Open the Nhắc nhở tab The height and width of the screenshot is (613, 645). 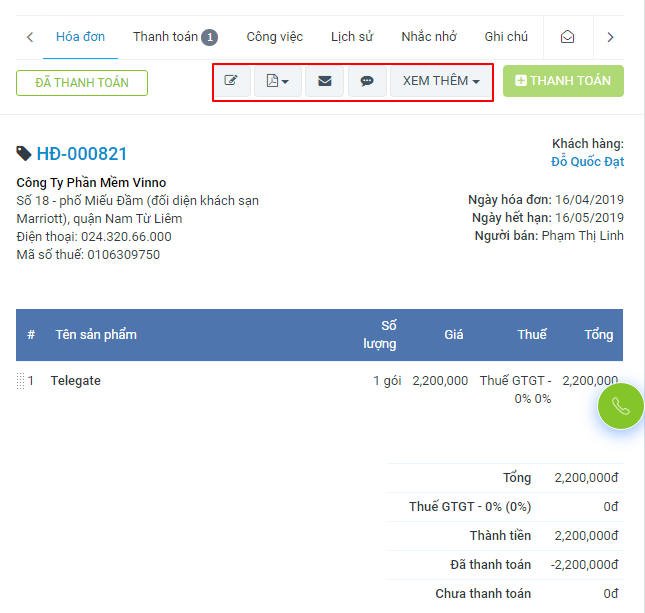pos(429,37)
